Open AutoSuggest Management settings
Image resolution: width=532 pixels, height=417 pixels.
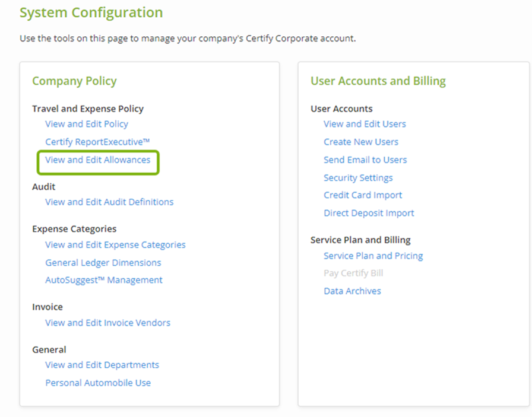click(x=104, y=280)
